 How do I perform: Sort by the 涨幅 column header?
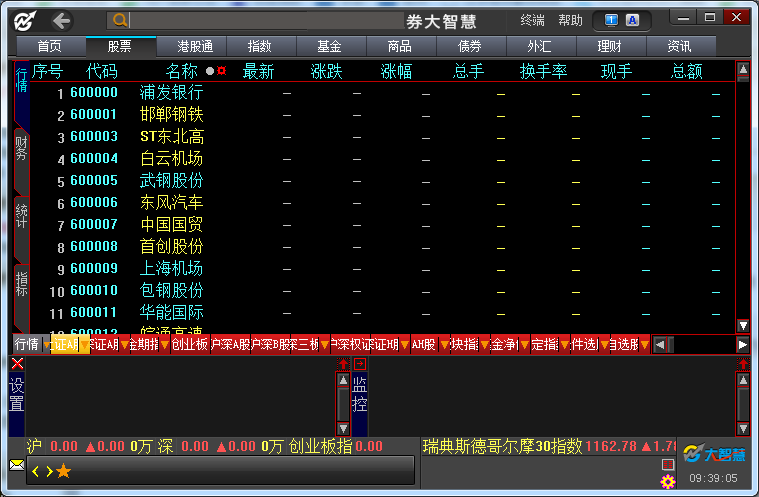tap(396, 72)
